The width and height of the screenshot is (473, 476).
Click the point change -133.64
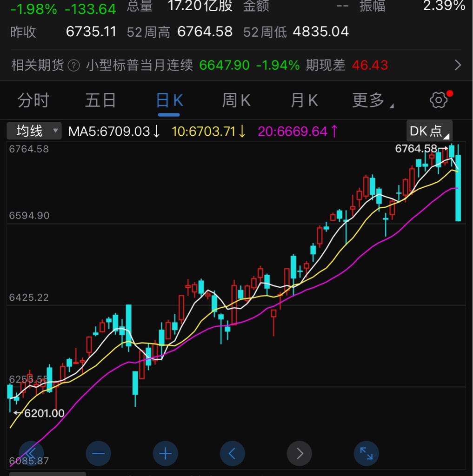click(x=90, y=9)
